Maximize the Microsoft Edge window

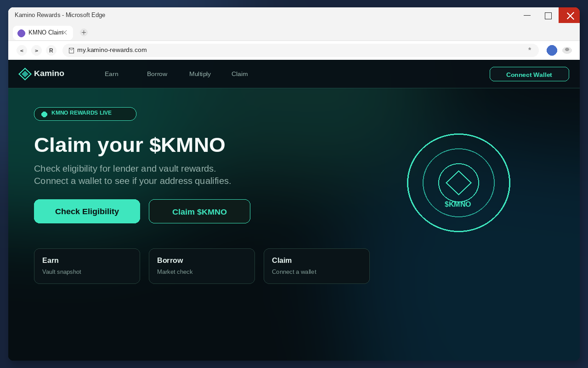tap(548, 15)
